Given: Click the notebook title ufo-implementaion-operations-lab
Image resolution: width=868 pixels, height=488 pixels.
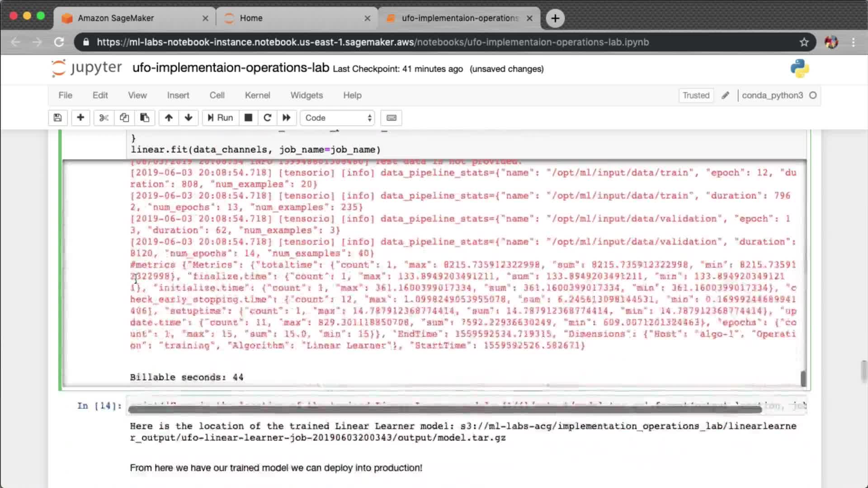Looking at the screenshot, I should pos(231,68).
